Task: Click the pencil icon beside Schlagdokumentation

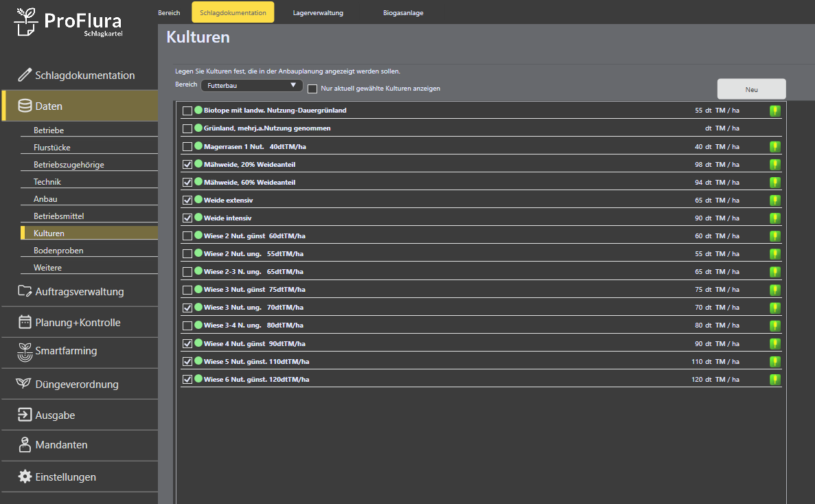Action: (25, 75)
